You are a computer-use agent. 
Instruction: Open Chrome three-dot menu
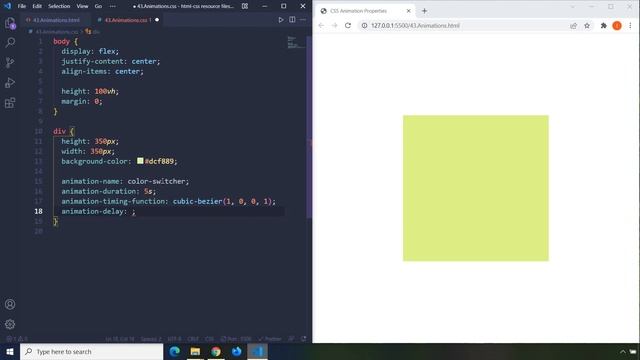point(630,25)
